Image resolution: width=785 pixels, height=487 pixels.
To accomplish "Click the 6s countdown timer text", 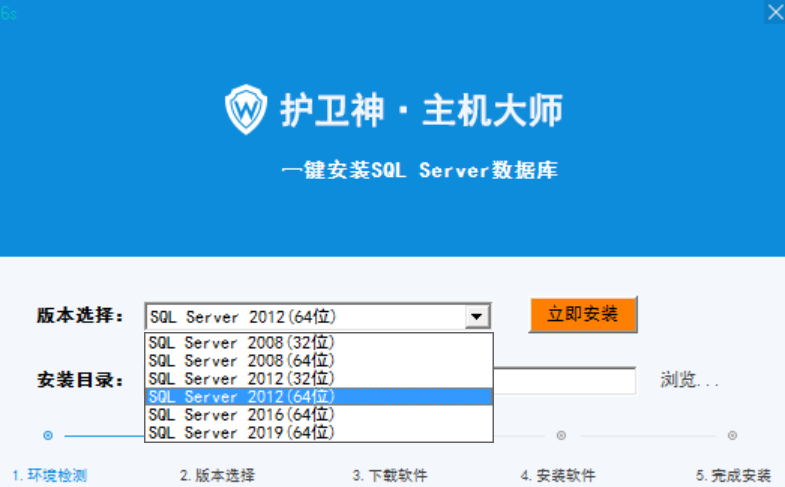I will (9, 13).
